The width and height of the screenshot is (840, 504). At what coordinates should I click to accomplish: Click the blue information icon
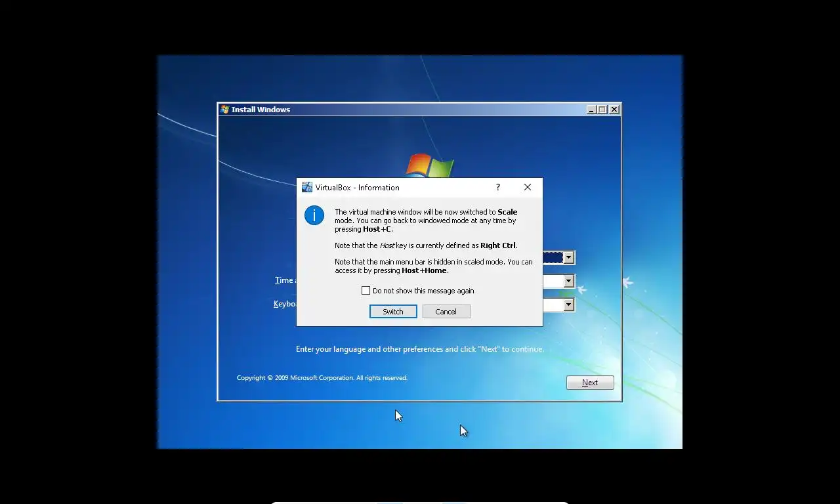(314, 215)
